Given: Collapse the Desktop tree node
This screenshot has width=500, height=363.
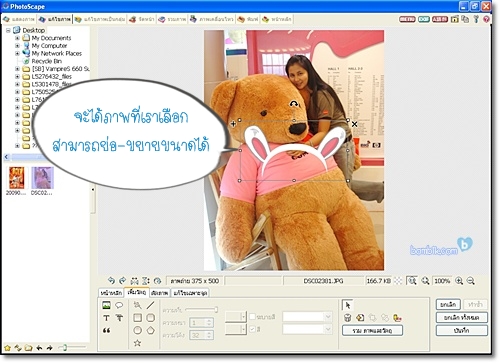Looking at the screenshot, I should tap(8, 30).
